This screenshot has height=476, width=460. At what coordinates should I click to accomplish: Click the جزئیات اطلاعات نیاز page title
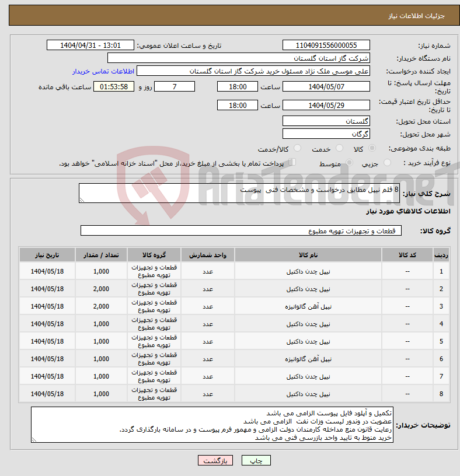416,16
